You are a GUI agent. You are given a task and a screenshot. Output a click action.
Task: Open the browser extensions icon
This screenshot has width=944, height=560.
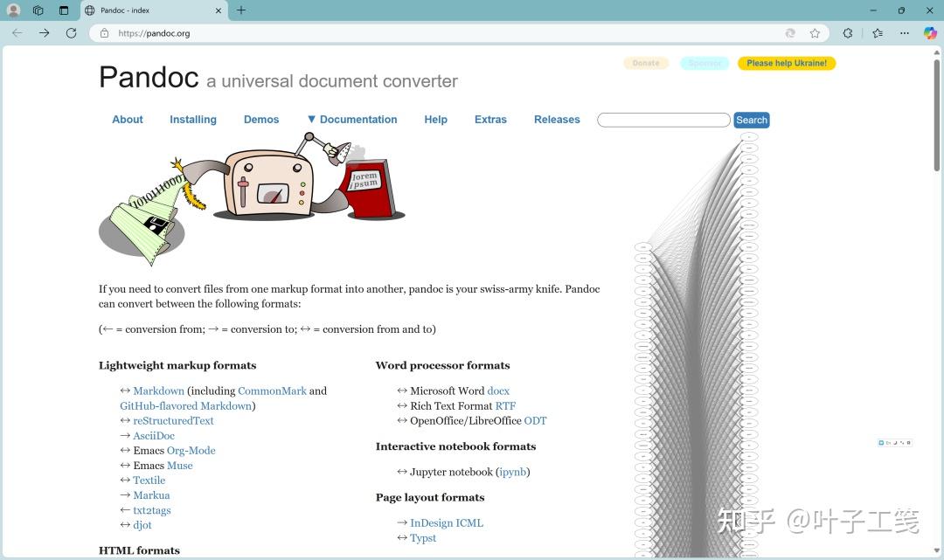click(848, 33)
